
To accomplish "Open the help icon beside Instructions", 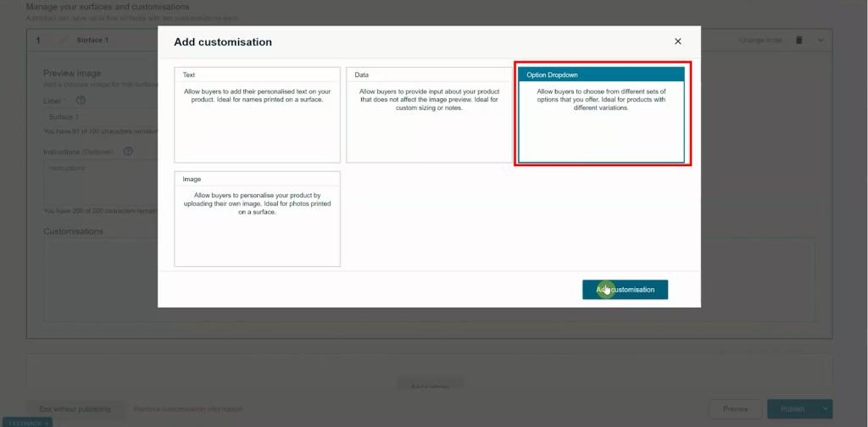I will click(x=128, y=151).
